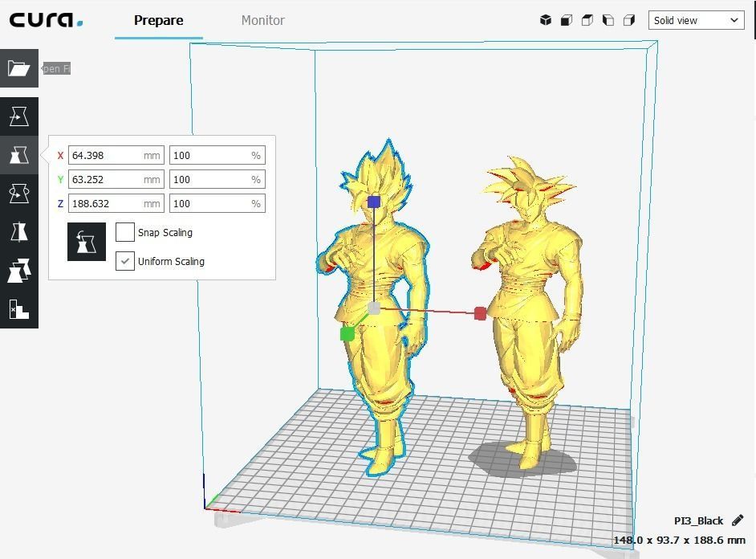Select the Rotate tool in left toolbar
The height and width of the screenshot is (559, 756).
[18, 194]
